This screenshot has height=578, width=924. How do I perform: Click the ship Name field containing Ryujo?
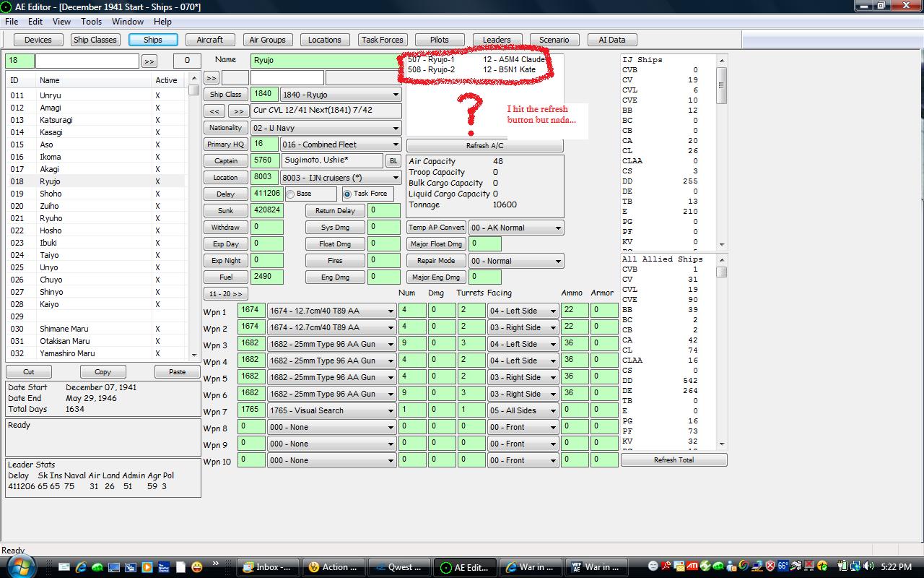coord(326,61)
